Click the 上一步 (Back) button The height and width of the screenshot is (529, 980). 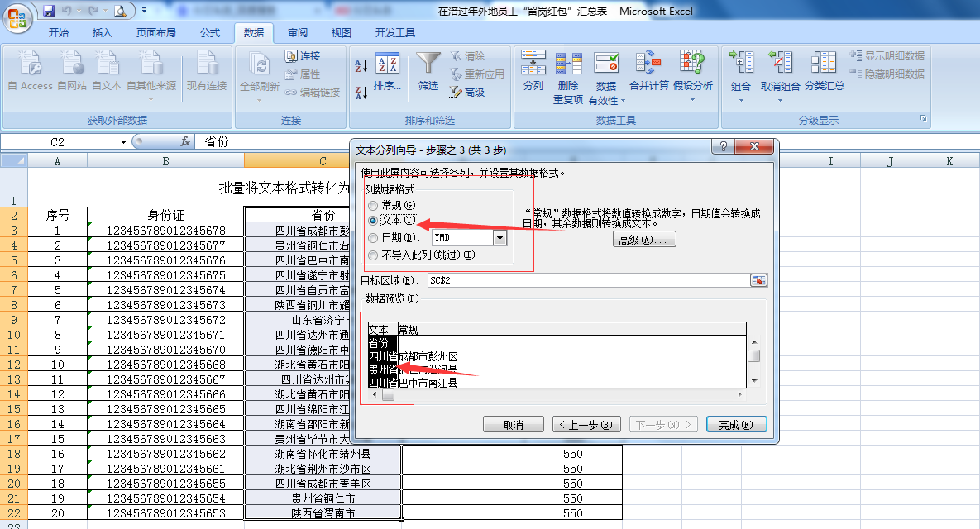tap(586, 425)
